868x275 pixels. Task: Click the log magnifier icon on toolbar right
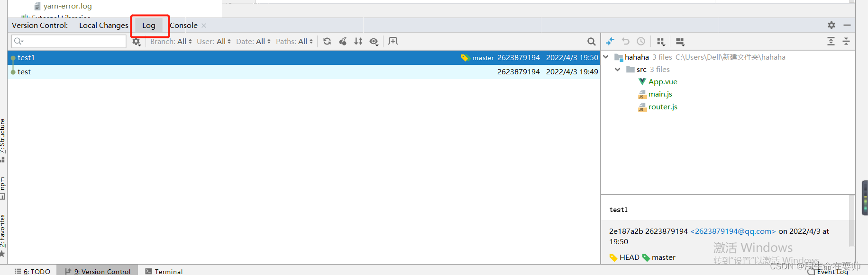pyautogui.click(x=591, y=42)
